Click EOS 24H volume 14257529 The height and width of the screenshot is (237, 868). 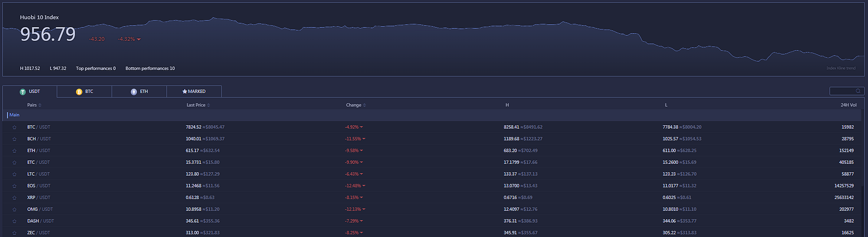(844, 186)
